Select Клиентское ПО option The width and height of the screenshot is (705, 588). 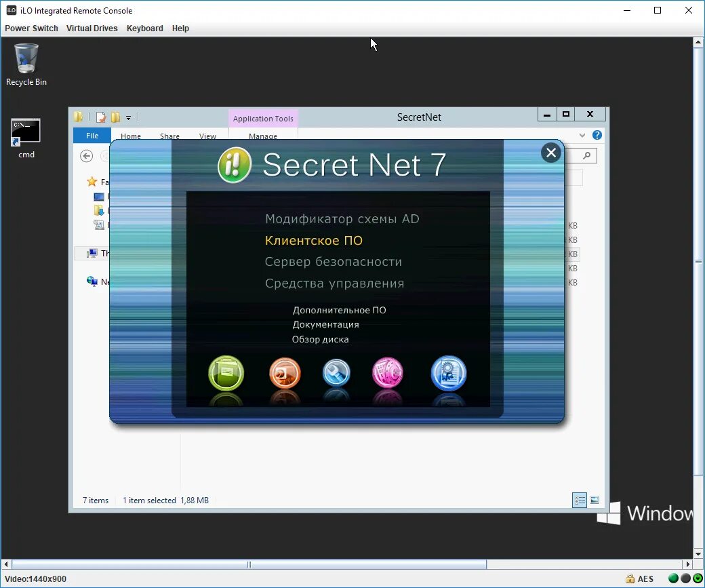coord(314,240)
